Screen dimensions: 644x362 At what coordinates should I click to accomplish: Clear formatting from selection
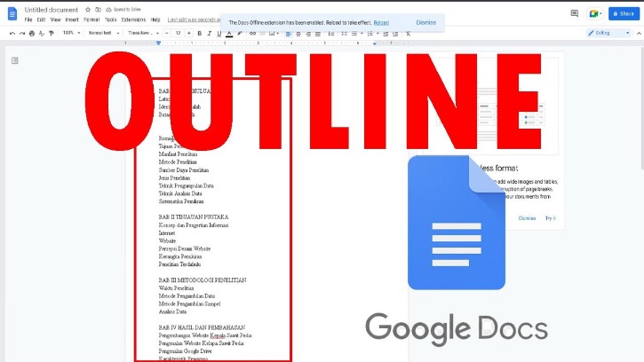(408, 33)
